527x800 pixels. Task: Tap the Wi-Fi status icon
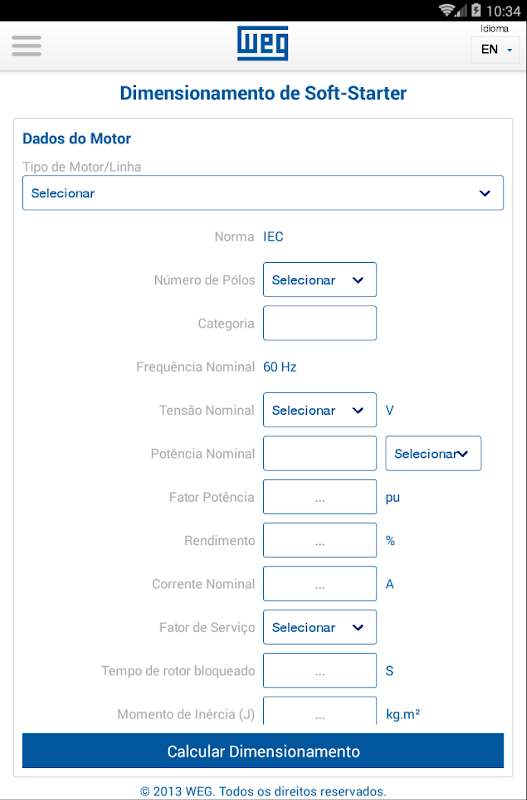click(447, 10)
